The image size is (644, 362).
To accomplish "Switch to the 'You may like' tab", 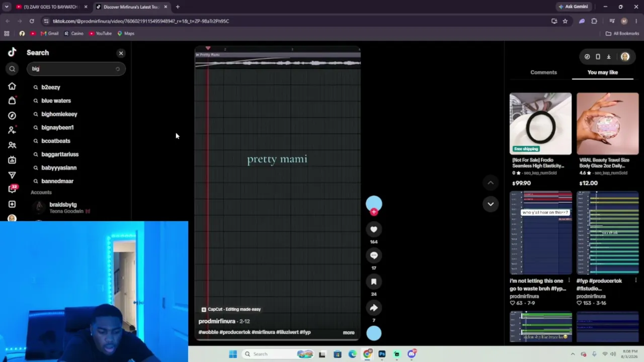I will tap(603, 72).
